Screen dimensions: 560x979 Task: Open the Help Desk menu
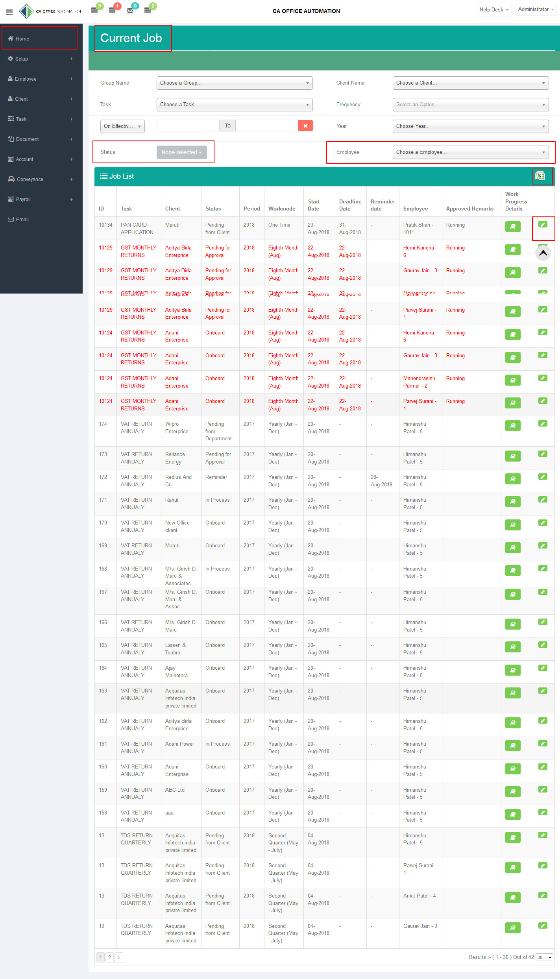pos(494,9)
